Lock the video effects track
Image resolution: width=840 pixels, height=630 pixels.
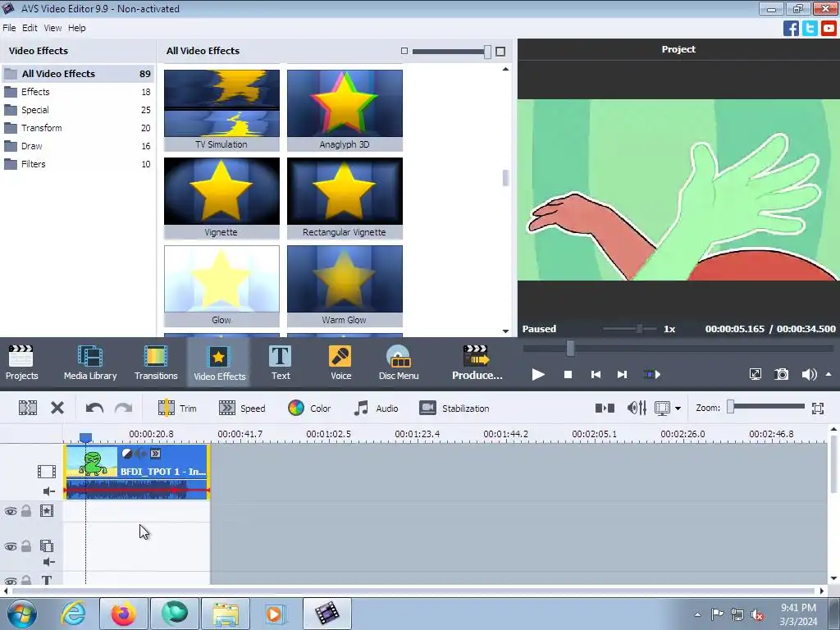point(25,510)
